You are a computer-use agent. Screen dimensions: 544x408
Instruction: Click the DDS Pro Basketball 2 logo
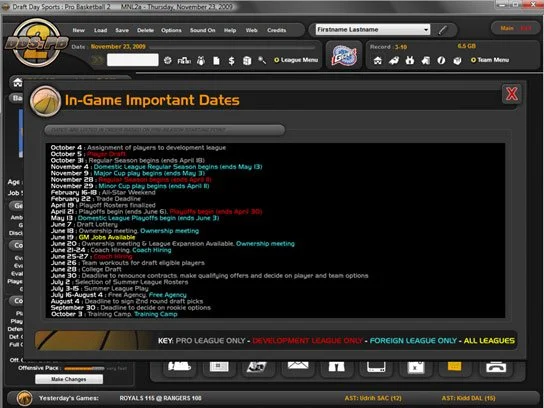point(36,43)
